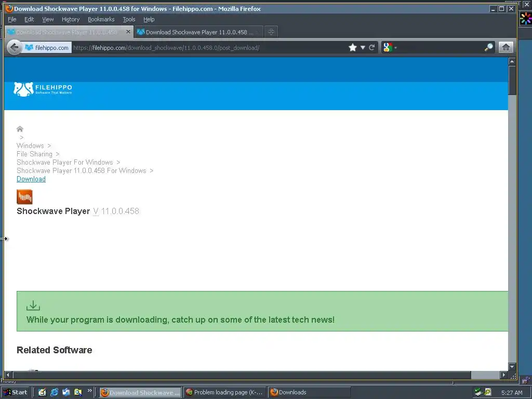Open the File Sharing breadcrumb link
The image size is (532, 399).
click(x=35, y=154)
